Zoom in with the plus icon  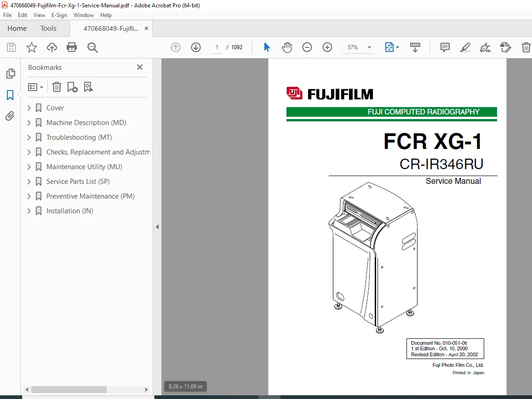(x=327, y=47)
